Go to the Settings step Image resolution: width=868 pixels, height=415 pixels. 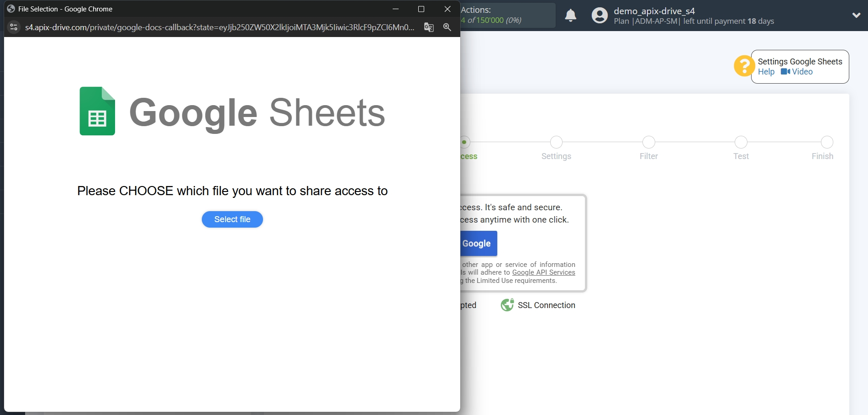tap(556, 148)
